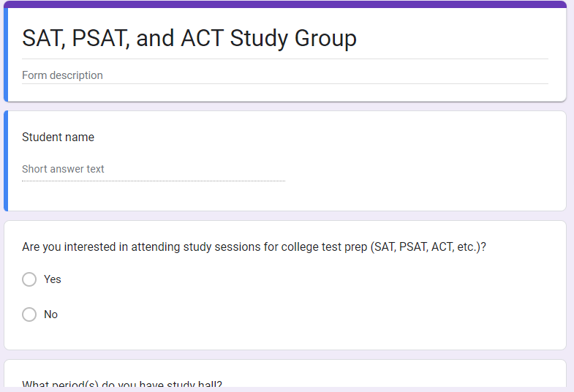Click the blue accent bar beside the form title
The width and height of the screenshot is (574, 392).
point(6,55)
